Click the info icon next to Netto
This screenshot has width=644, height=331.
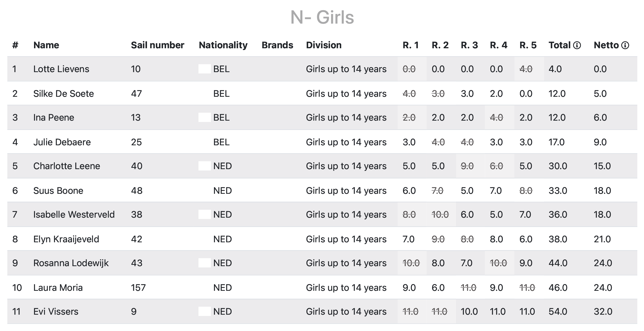[x=625, y=45]
